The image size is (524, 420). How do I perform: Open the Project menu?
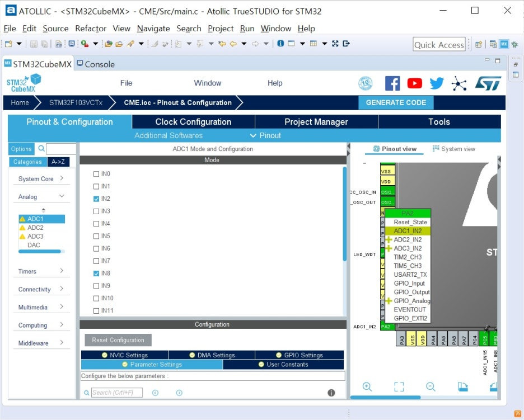coord(221,29)
